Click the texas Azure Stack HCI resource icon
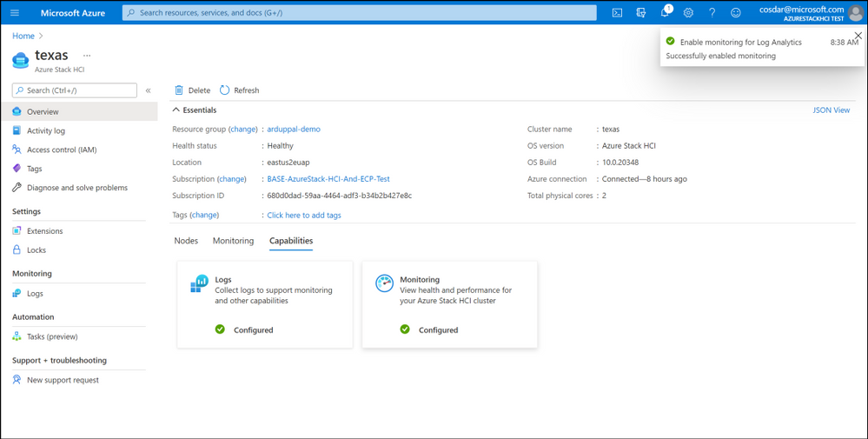 [21, 59]
